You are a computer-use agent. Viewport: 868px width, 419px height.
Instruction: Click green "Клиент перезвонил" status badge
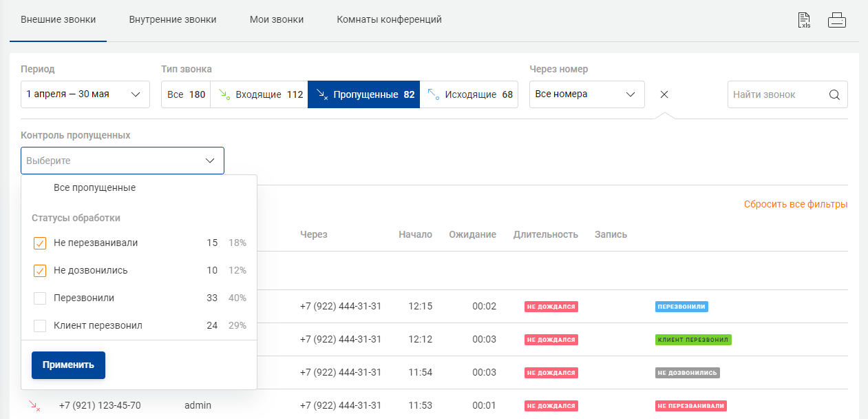click(x=693, y=340)
